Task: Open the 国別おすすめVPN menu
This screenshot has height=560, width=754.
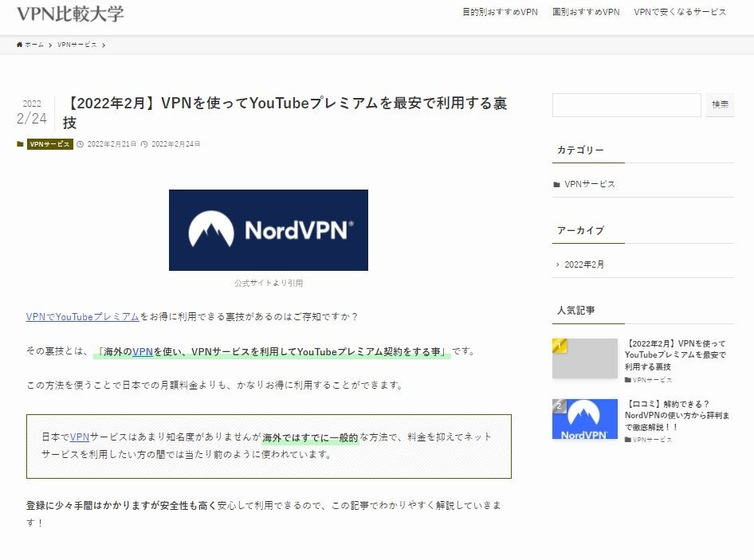Action: point(586,12)
